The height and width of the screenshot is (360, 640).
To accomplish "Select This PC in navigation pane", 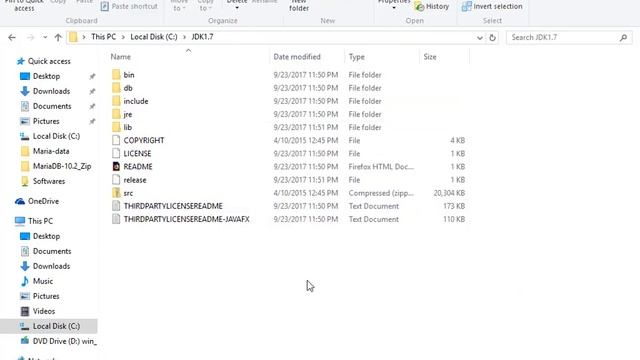I will click(40, 221).
